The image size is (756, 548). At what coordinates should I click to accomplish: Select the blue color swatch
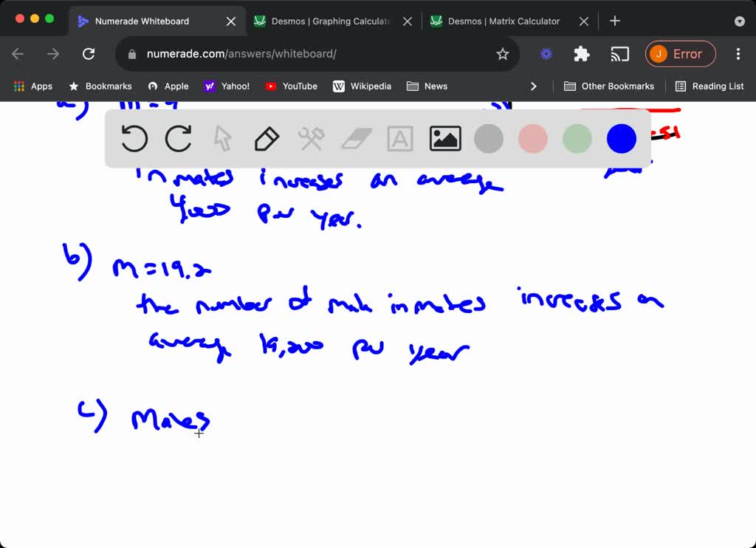point(622,139)
